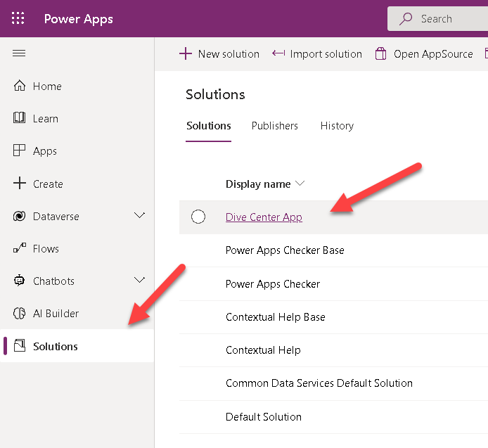This screenshot has width=488, height=448.
Task: Open Learn in navigation
Action: click(77, 118)
